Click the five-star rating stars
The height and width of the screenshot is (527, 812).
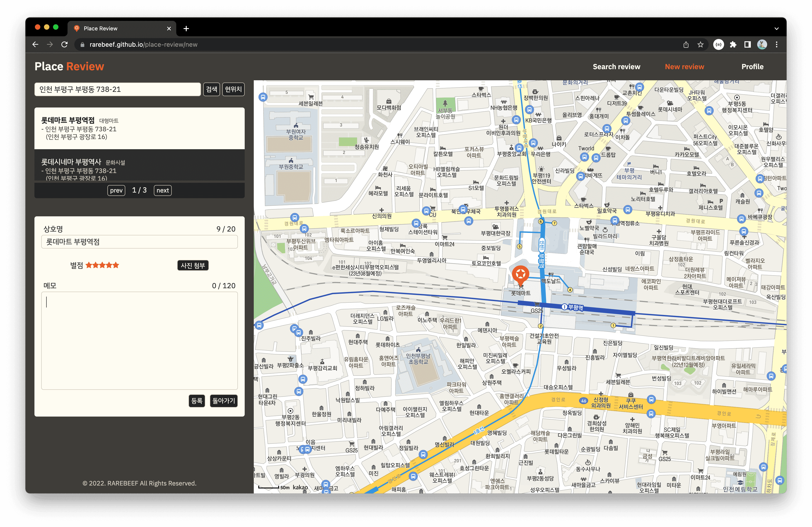102,265
